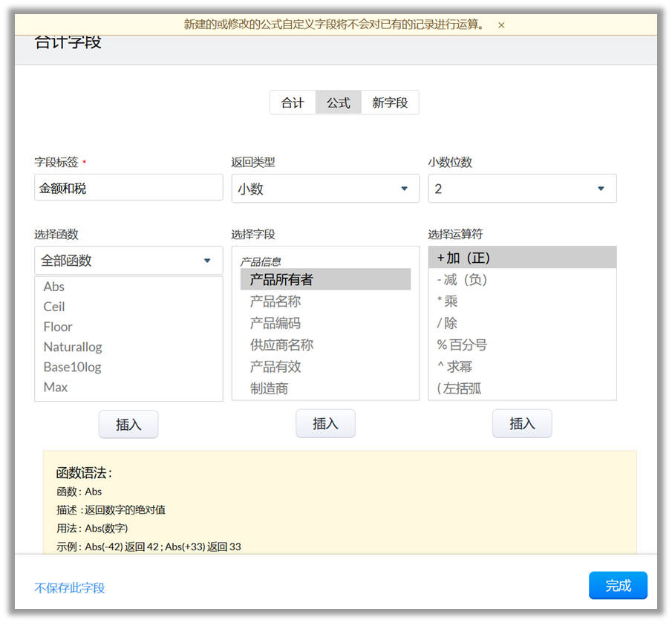672x623 pixels.
Task: Open the 全部函数 category dropdown
Action: (x=128, y=261)
